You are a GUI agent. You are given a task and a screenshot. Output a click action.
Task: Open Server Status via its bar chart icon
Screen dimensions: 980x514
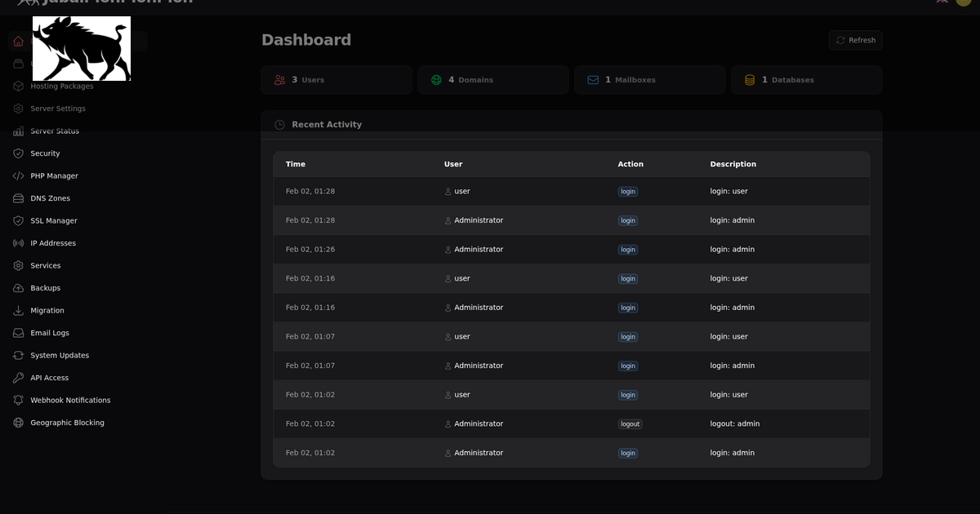[x=18, y=131]
